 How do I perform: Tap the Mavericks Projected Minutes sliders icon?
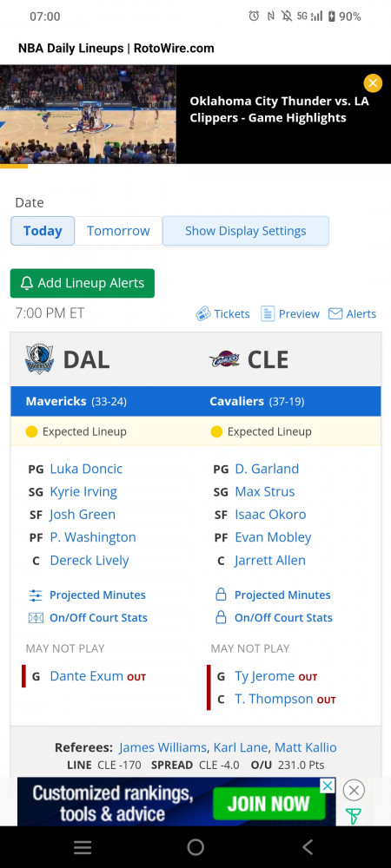pyautogui.click(x=36, y=595)
